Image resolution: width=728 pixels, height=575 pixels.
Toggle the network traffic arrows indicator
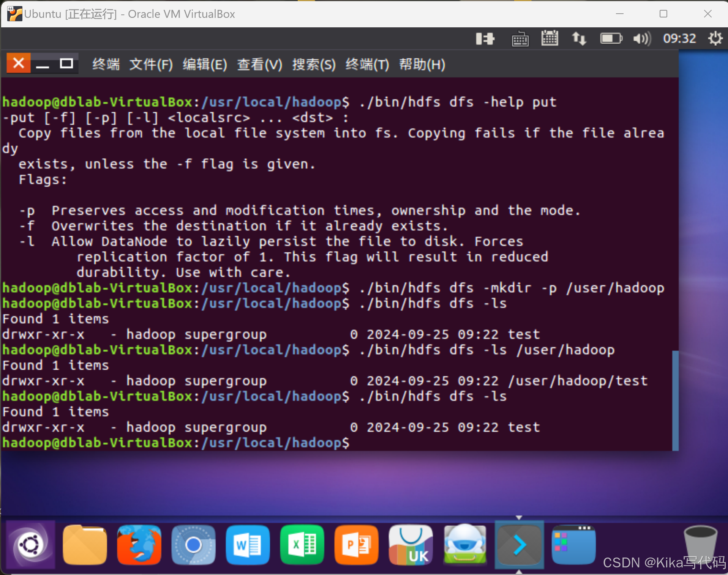(x=580, y=38)
